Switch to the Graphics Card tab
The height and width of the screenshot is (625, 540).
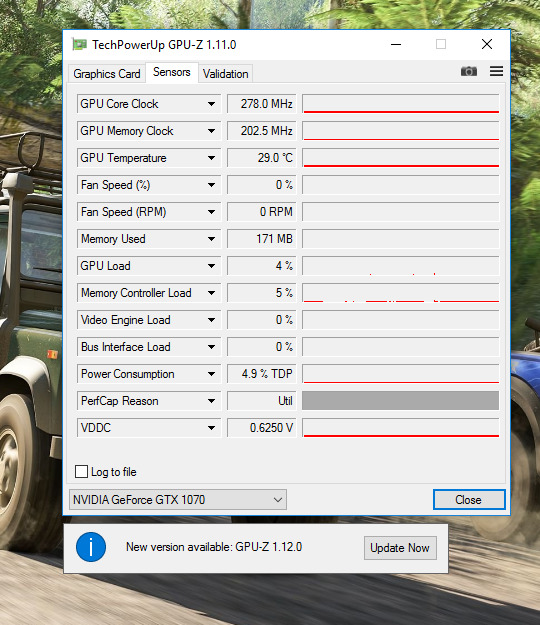[107, 74]
